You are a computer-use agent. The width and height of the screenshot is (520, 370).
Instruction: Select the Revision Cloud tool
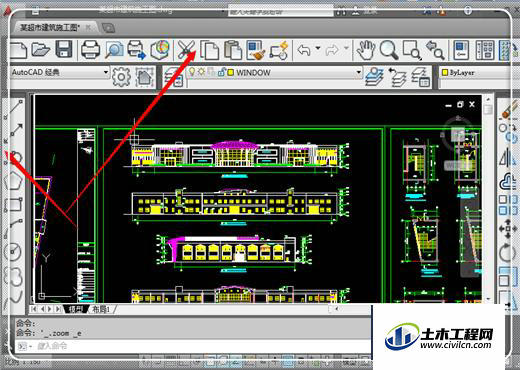click(13, 276)
